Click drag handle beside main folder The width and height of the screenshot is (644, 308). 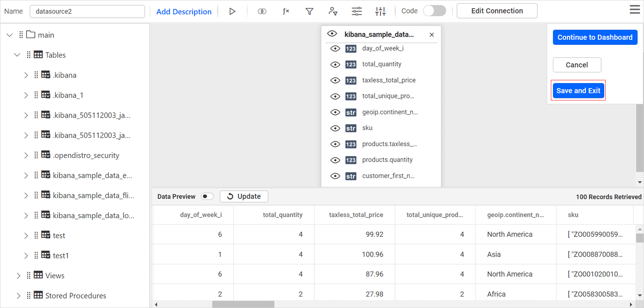tap(21, 35)
